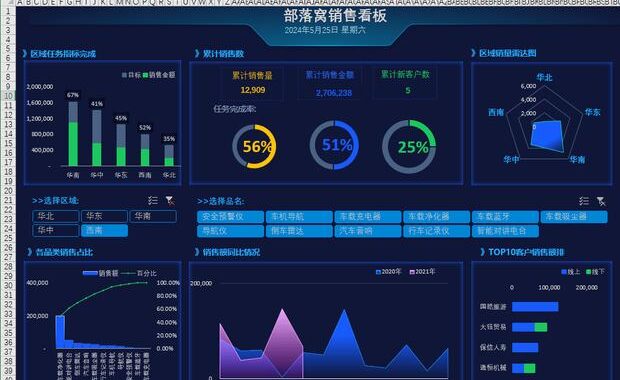This screenshot has width=620, height=380.
Task: Click the cumulative sales volume value 12,909
Action: click(253, 90)
